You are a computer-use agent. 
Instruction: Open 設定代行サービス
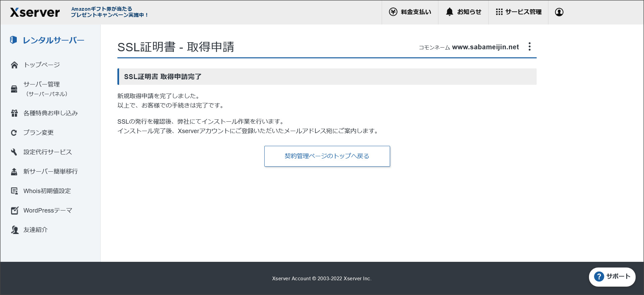[48, 152]
